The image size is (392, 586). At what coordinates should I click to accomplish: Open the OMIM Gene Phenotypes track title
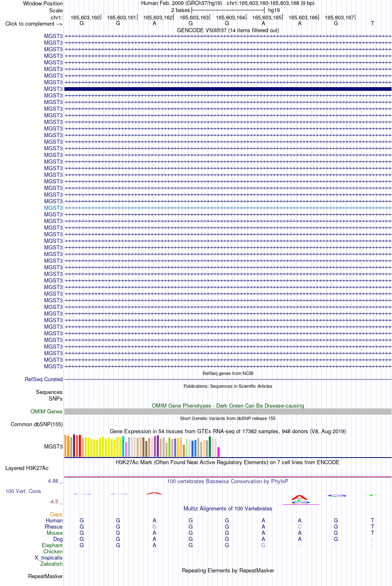pyautogui.click(x=228, y=406)
